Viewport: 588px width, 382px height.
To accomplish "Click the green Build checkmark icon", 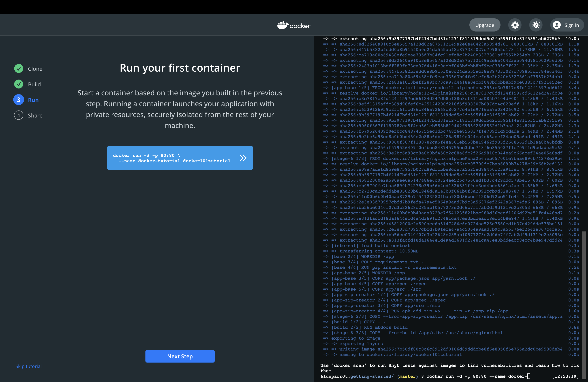I will pyautogui.click(x=18, y=84).
